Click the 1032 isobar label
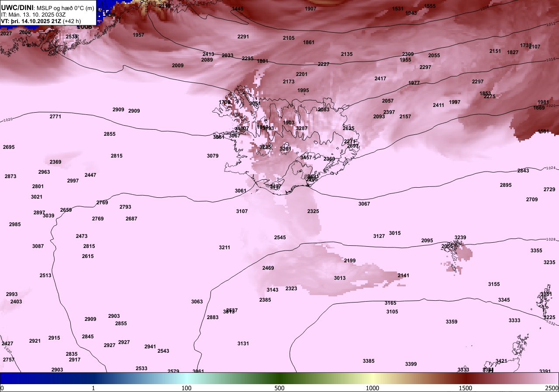Image resolution: width=559 pixels, height=392 pixels. (550, 323)
